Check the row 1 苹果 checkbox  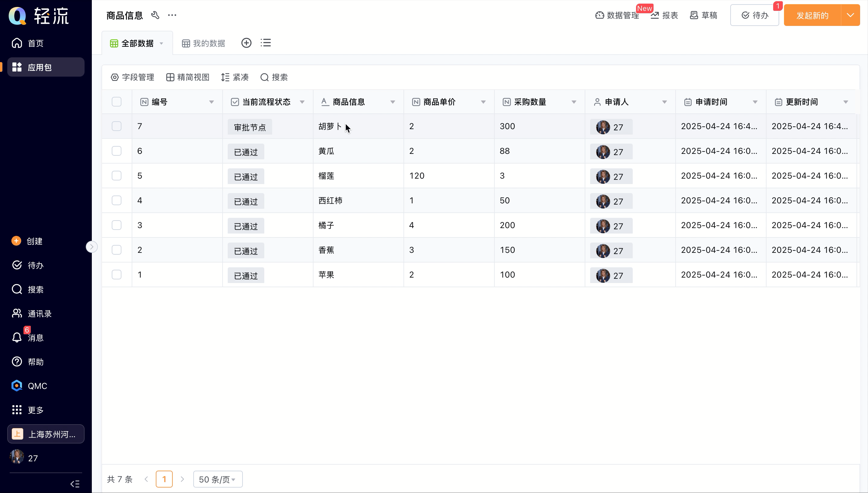(x=117, y=275)
